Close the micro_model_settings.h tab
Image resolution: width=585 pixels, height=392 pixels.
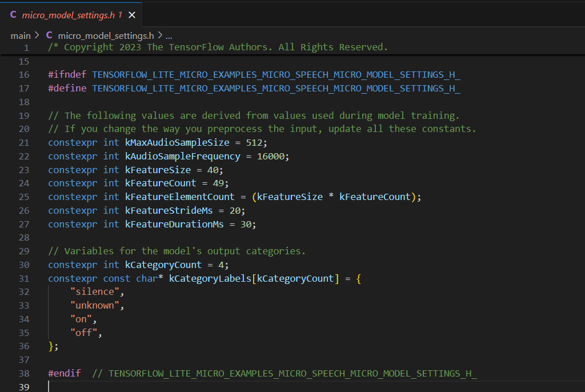pos(133,15)
